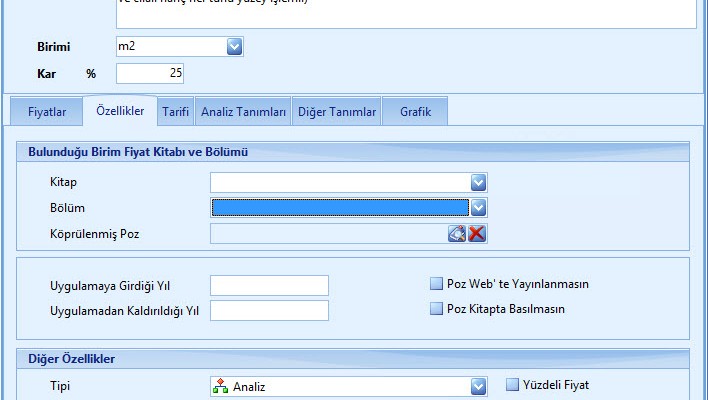Toggle the Yüzdeli Fiyat checkbox
This screenshot has width=708, height=400.
[x=513, y=385]
